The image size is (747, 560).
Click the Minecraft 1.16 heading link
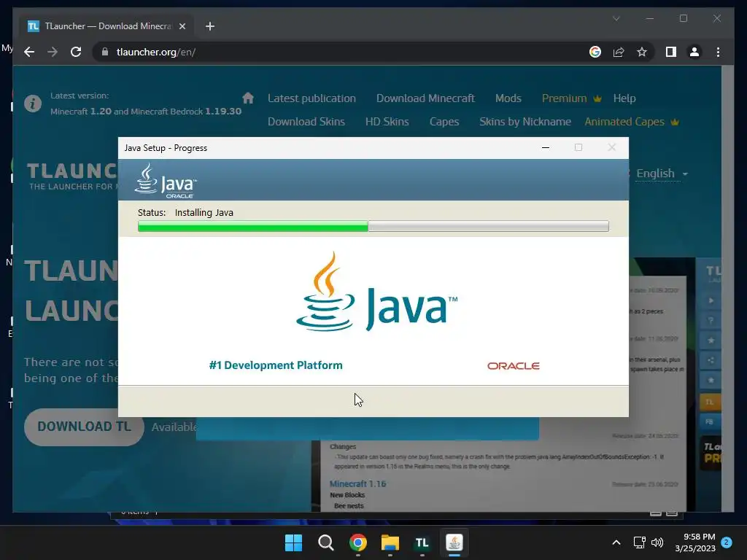[357, 483]
